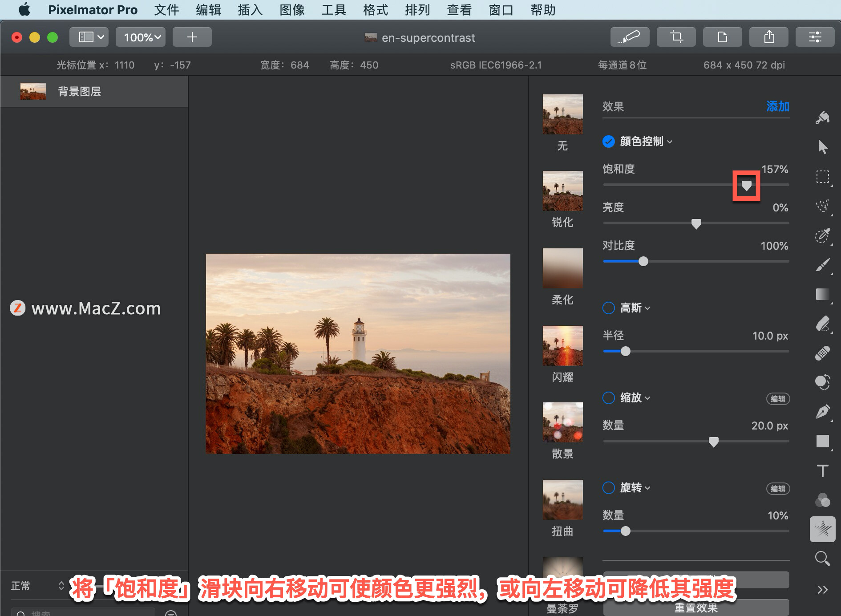The width and height of the screenshot is (841, 616).
Task: Select the Shape rectangle tool
Action: click(x=822, y=441)
